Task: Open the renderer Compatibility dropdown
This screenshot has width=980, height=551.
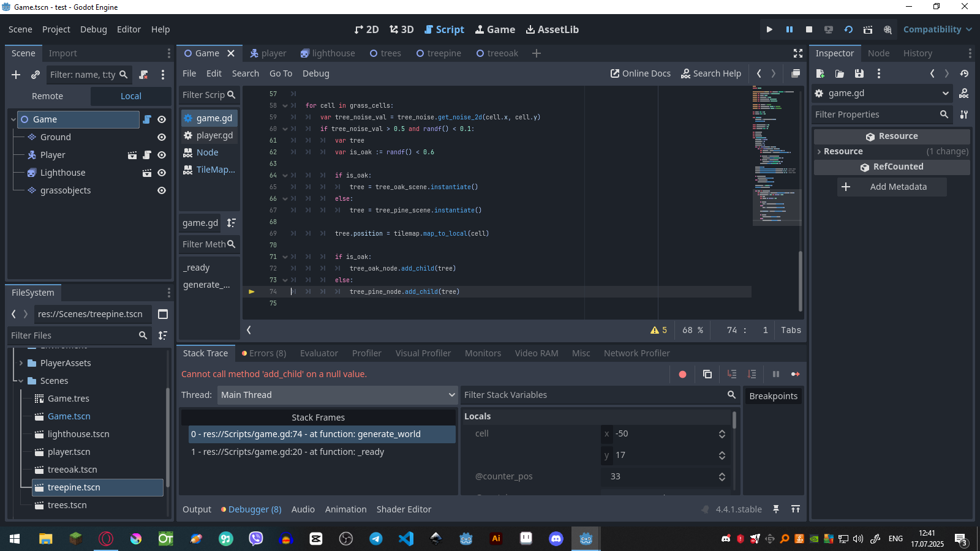Action: click(x=937, y=29)
